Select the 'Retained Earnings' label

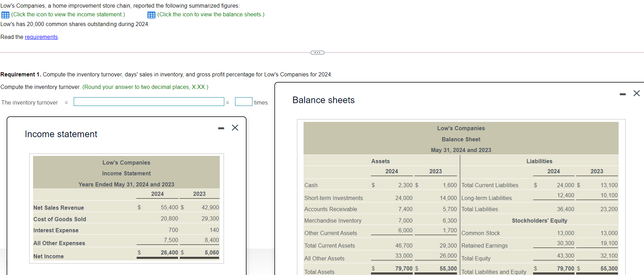click(x=484, y=245)
